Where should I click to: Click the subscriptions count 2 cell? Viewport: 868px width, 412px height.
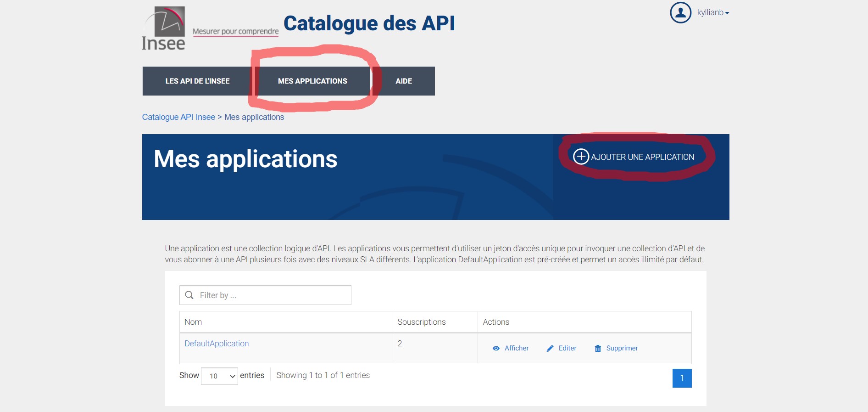(435, 349)
